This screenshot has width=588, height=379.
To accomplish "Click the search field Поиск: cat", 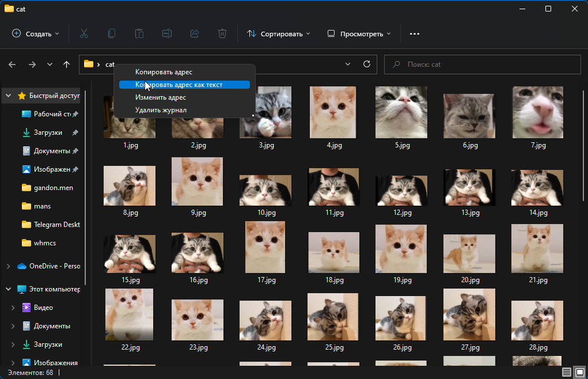I will tap(482, 65).
